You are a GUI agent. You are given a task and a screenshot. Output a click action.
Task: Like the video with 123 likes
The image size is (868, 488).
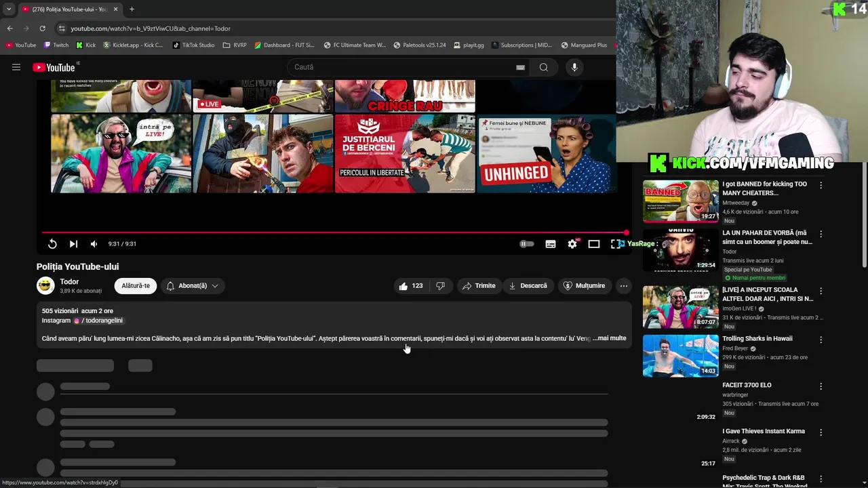(411, 285)
